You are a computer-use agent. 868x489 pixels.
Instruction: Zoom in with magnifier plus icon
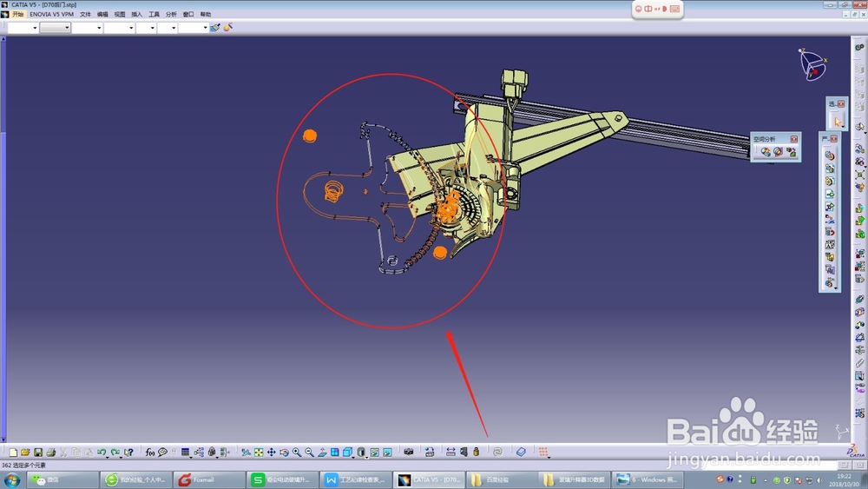(x=297, y=453)
